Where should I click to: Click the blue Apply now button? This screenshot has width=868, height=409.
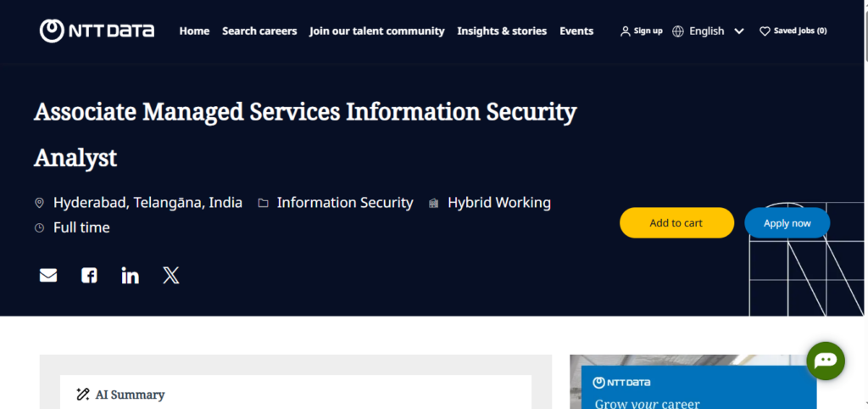click(787, 223)
